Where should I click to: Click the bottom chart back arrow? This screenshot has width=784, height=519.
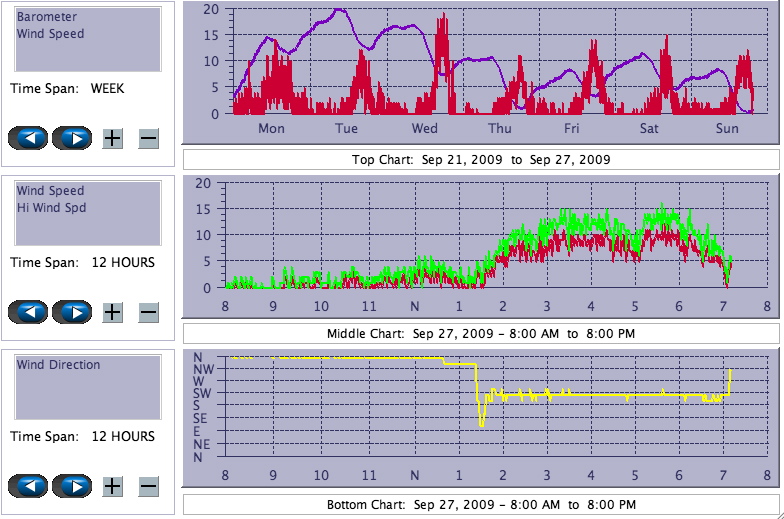(x=28, y=486)
